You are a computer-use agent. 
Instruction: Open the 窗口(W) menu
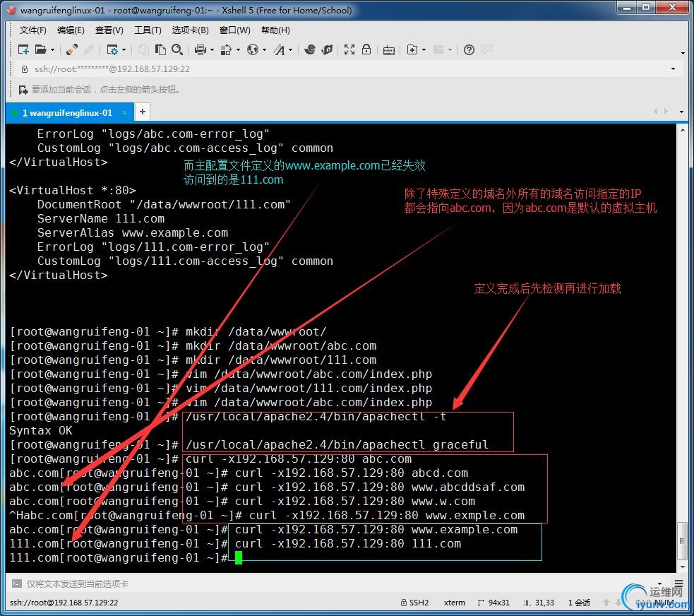coord(235,30)
